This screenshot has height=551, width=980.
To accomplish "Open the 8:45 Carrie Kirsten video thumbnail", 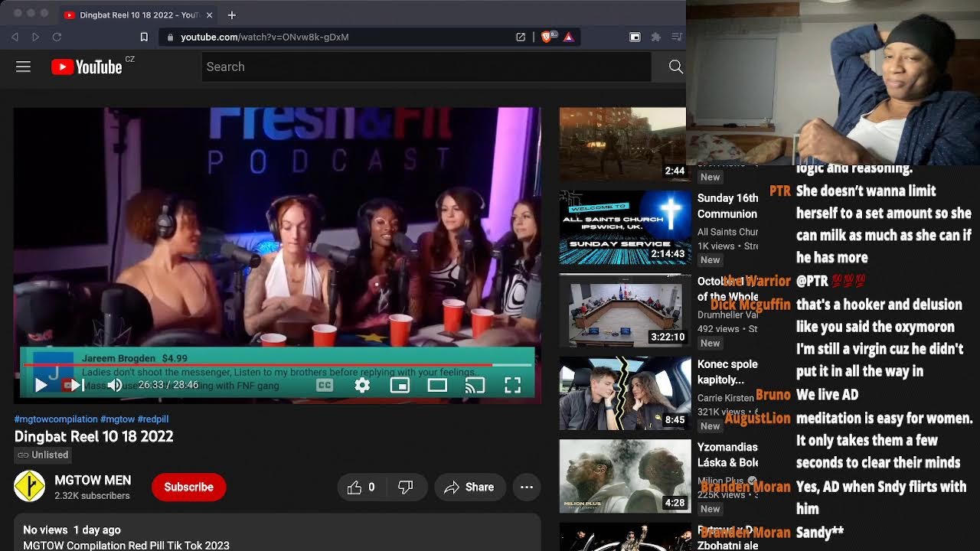I will click(x=626, y=393).
